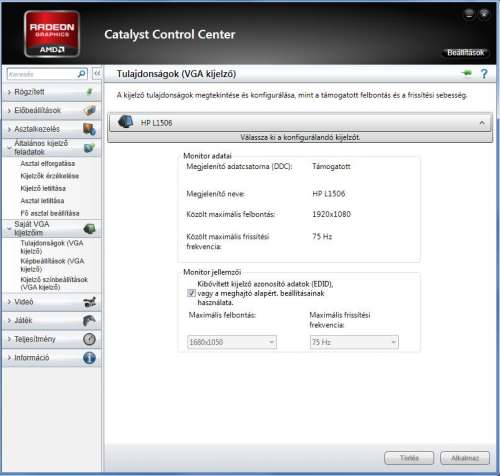Click the green pin icon beside Rögzített
This screenshot has height=476, width=500.
[x=89, y=92]
